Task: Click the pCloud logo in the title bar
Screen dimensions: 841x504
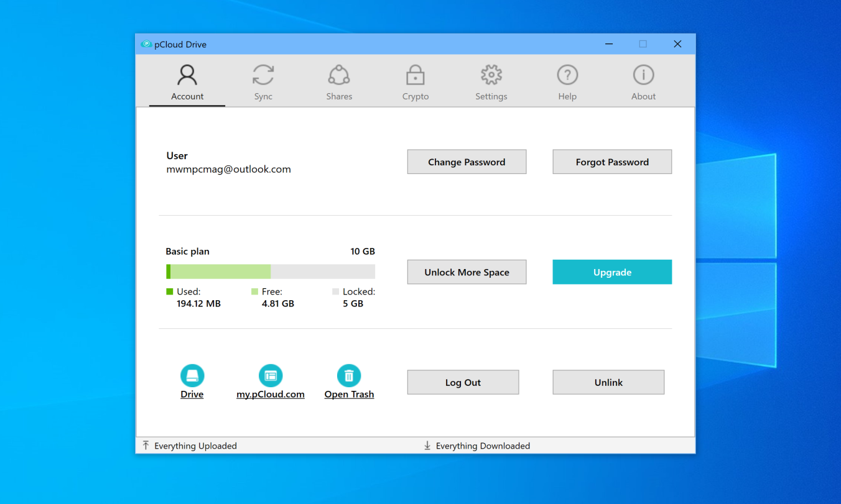Action: 147,44
